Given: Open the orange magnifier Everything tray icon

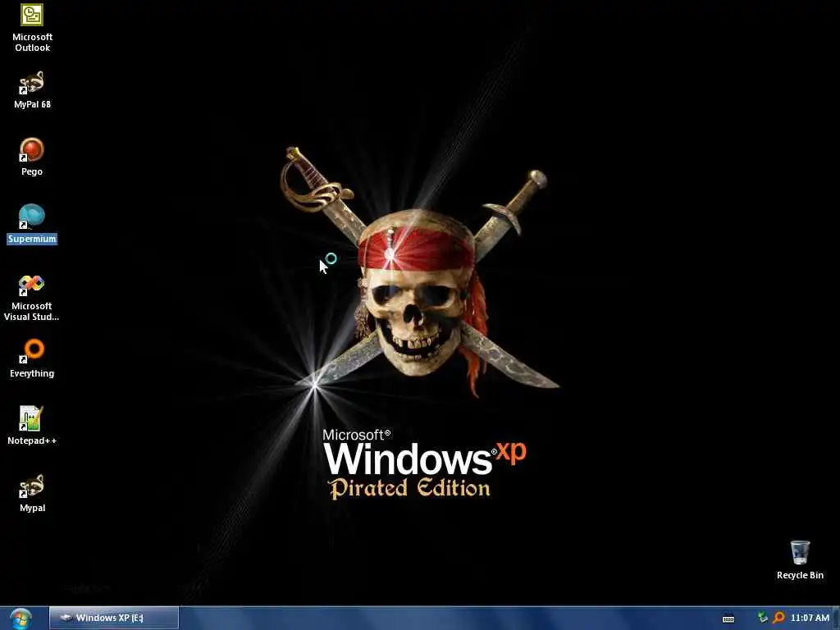Looking at the screenshot, I should coord(778,618).
